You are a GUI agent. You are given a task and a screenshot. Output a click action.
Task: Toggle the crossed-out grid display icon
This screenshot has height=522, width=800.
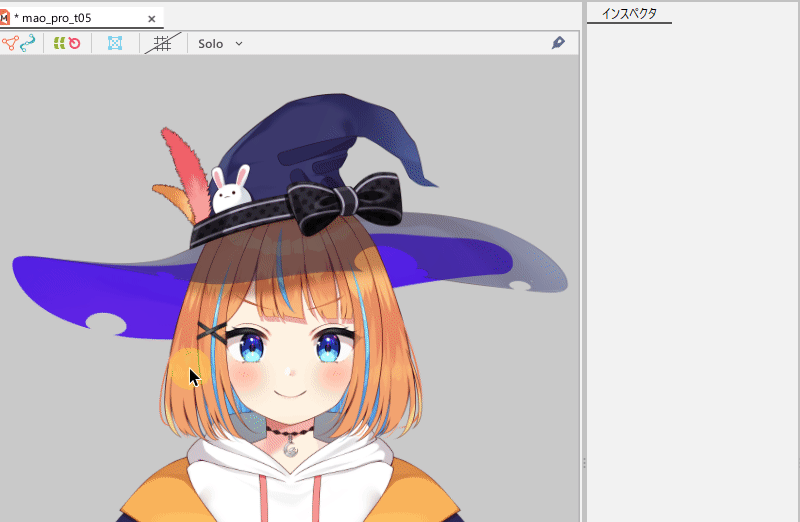pos(161,43)
